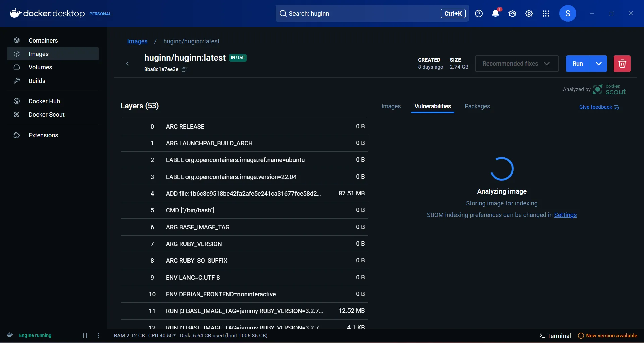Select the CMD ["/bin/bash"] layer
Viewport: 644px width, 343px height.
tap(244, 210)
